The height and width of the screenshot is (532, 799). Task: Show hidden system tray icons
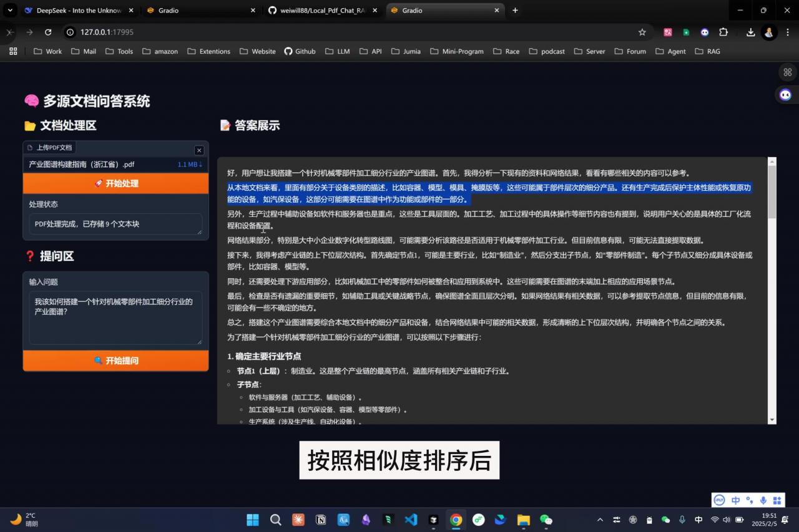click(600, 520)
